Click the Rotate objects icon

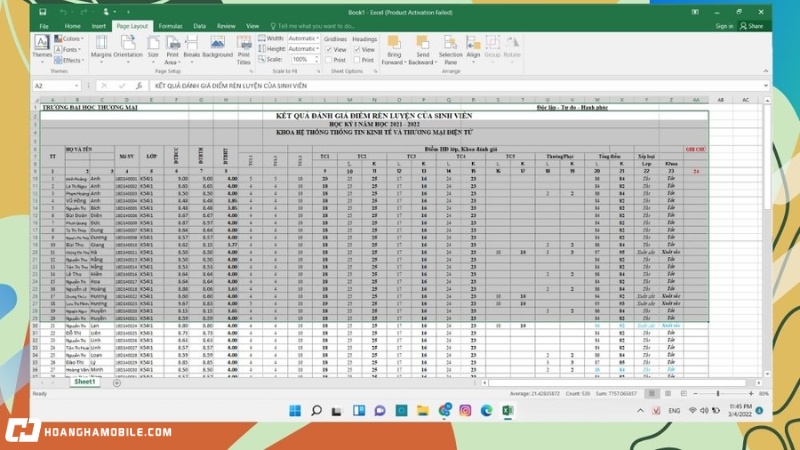point(512,49)
